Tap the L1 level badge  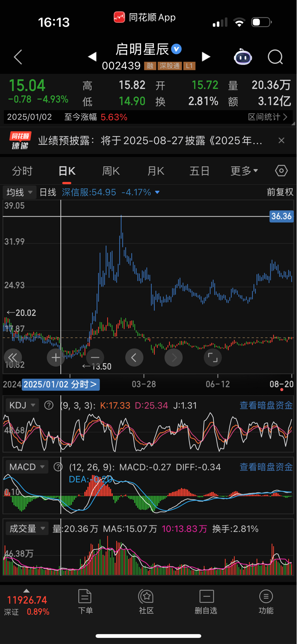[189, 66]
